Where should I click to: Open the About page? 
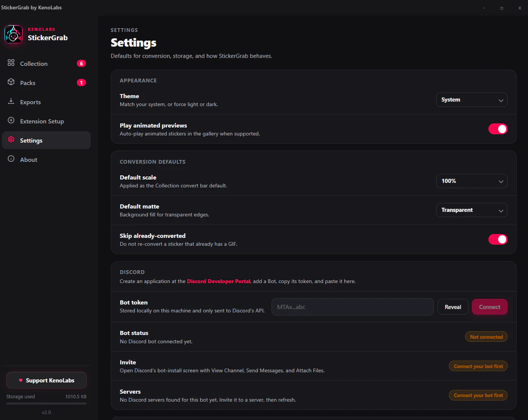pyautogui.click(x=46, y=160)
